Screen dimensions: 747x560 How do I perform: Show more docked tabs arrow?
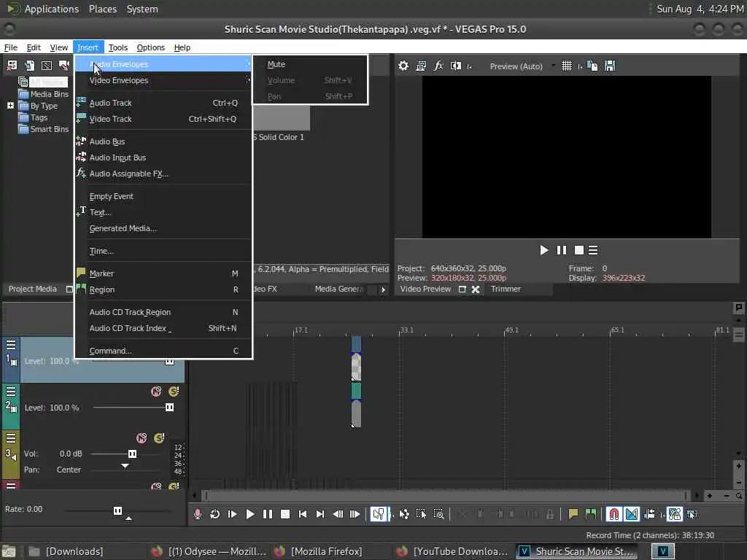point(383,289)
